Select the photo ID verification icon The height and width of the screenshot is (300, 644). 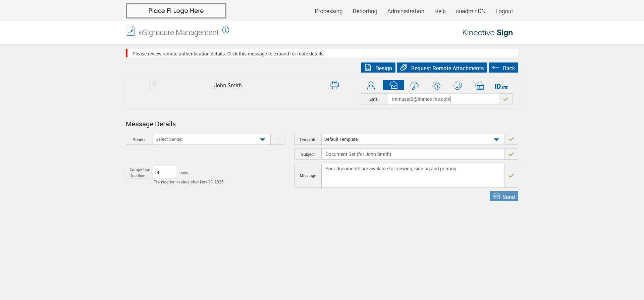click(480, 86)
